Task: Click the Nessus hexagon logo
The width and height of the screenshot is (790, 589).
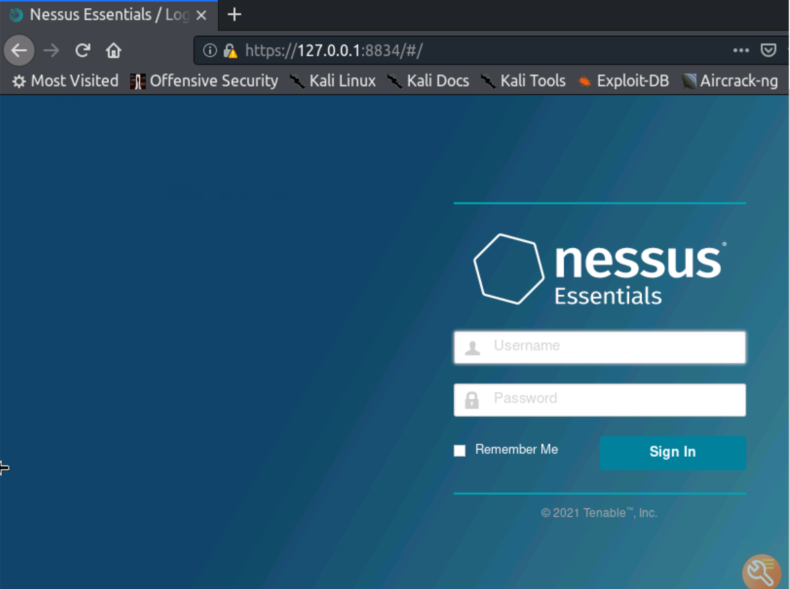Action: [x=509, y=269]
